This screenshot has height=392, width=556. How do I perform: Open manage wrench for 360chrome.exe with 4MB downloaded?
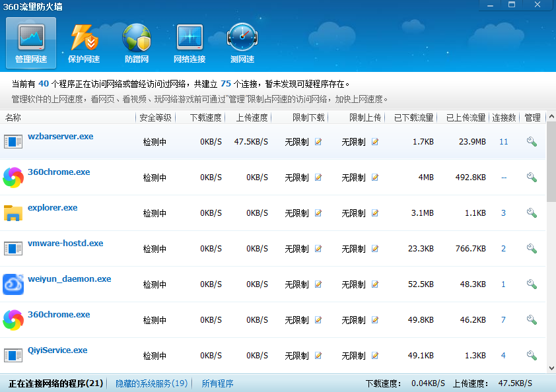[532, 178]
